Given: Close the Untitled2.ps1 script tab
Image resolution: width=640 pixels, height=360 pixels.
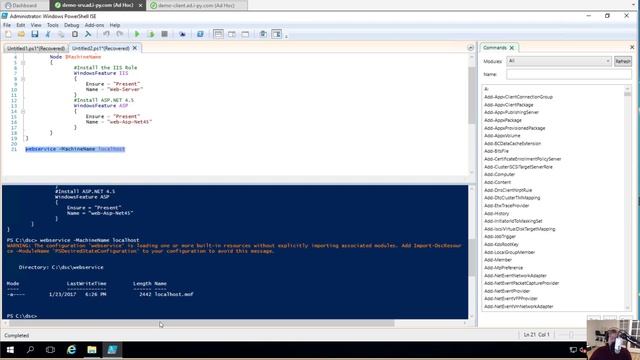Looking at the screenshot, I should click(x=135, y=48).
